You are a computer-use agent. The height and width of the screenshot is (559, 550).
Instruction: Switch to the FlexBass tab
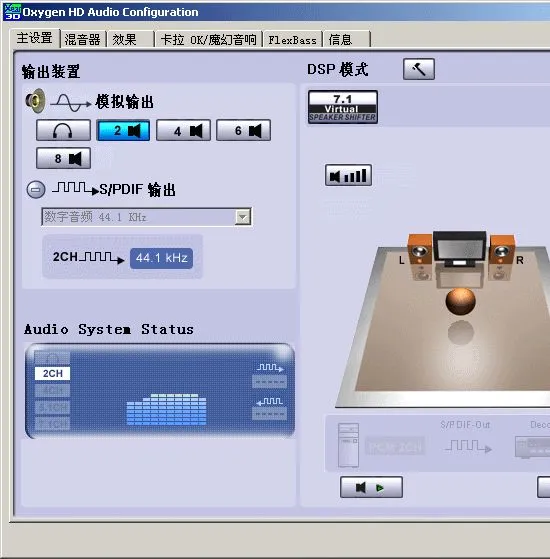(293, 40)
